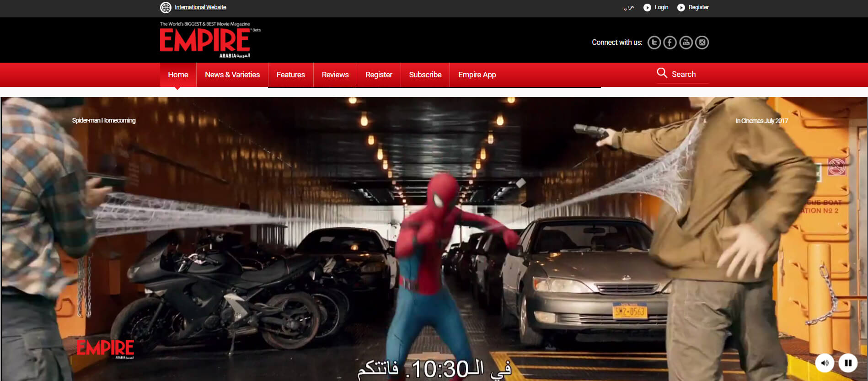Open the News & Varieties menu

point(232,75)
